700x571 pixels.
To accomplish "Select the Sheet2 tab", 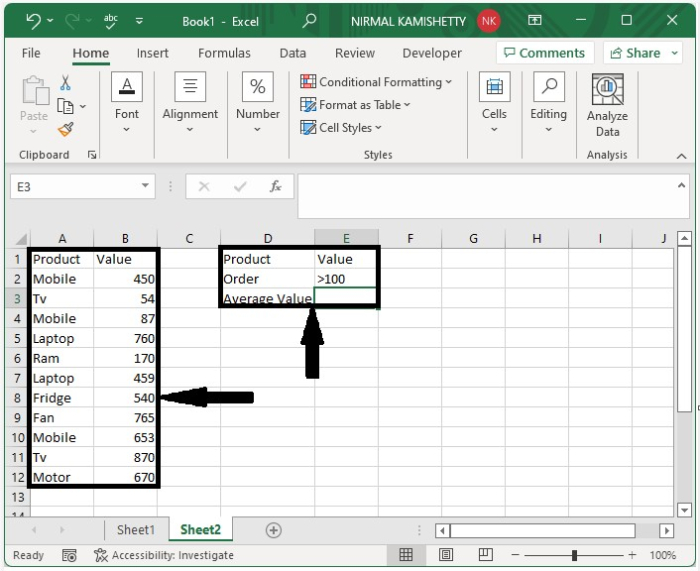I will tap(200, 530).
